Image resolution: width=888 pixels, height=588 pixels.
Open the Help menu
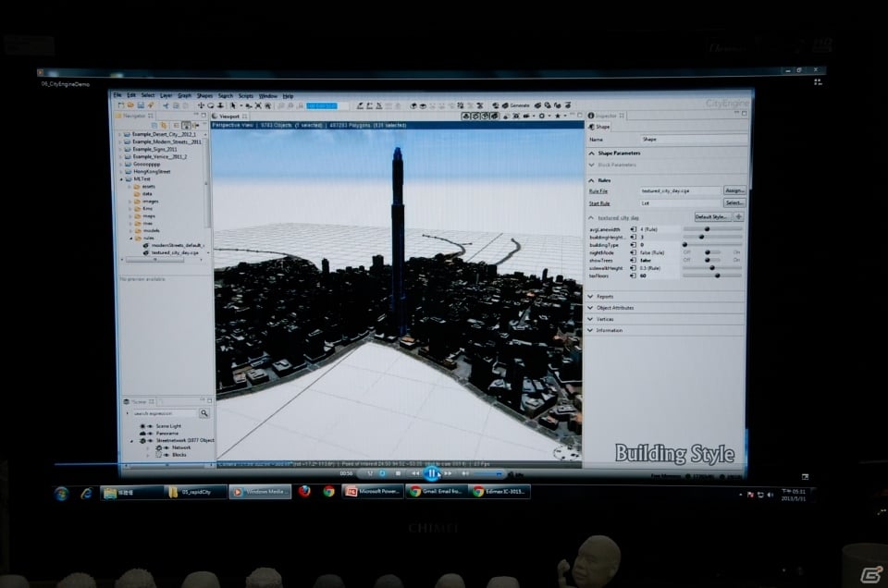click(x=288, y=95)
